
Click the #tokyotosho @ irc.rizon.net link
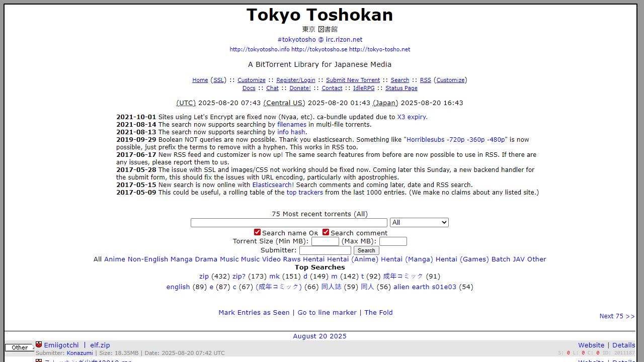pyautogui.click(x=320, y=39)
